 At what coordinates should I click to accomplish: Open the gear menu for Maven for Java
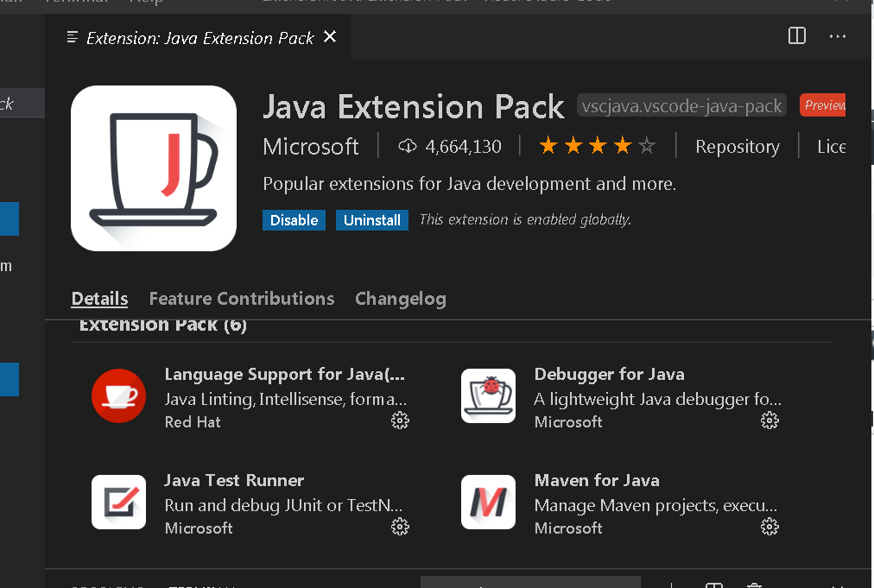coord(769,527)
